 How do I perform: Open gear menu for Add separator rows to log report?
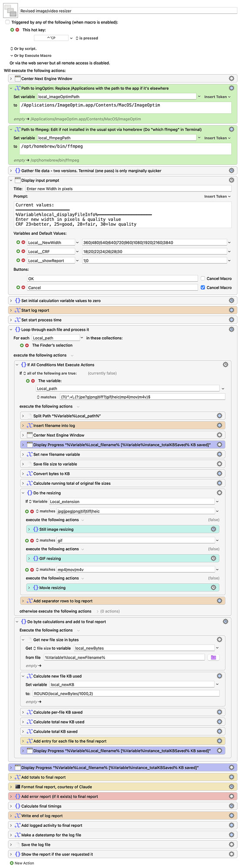(x=219, y=601)
